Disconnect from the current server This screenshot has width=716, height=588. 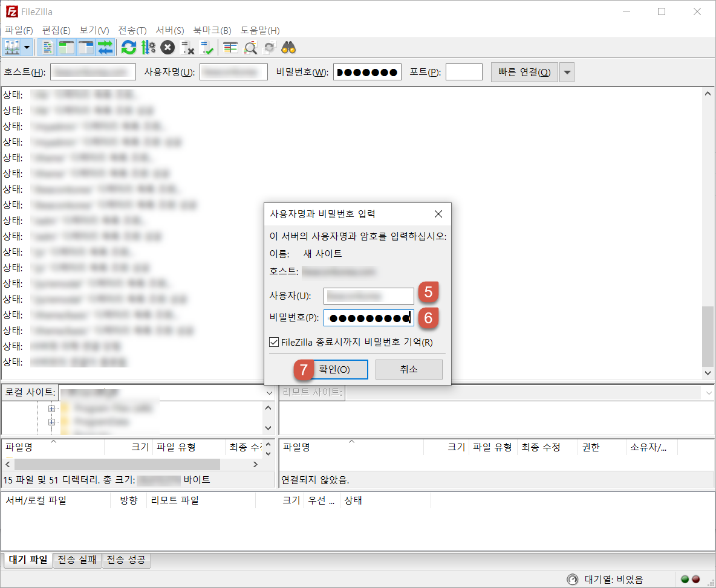[187, 47]
